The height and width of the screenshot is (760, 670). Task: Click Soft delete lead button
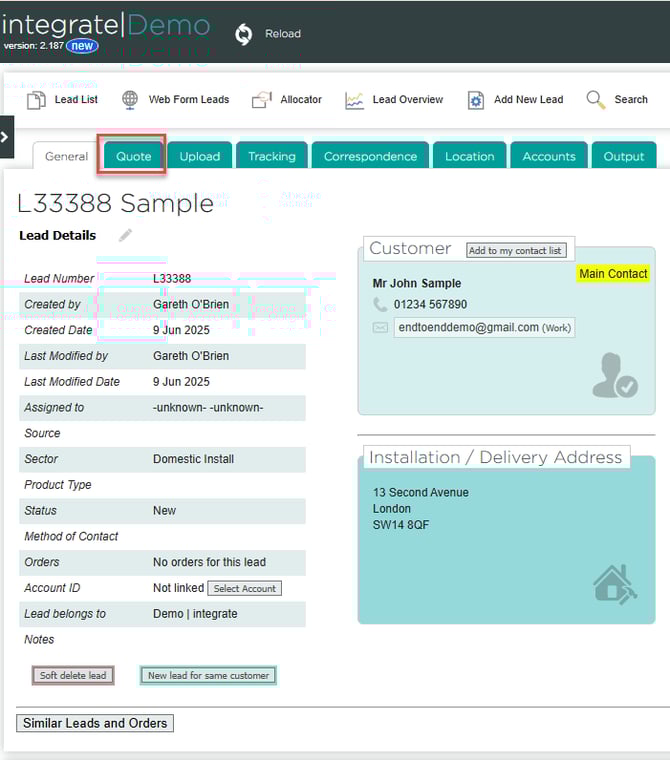pos(73,675)
